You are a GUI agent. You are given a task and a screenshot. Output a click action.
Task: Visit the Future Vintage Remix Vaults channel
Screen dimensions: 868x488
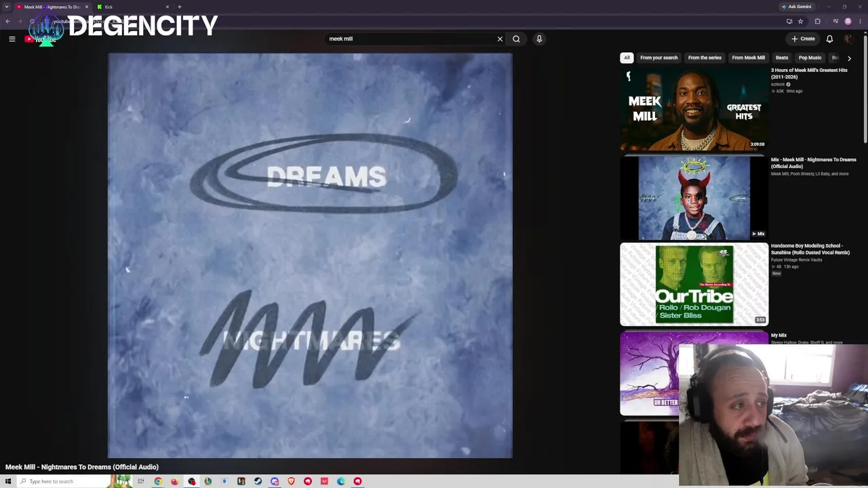tap(796, 260)
